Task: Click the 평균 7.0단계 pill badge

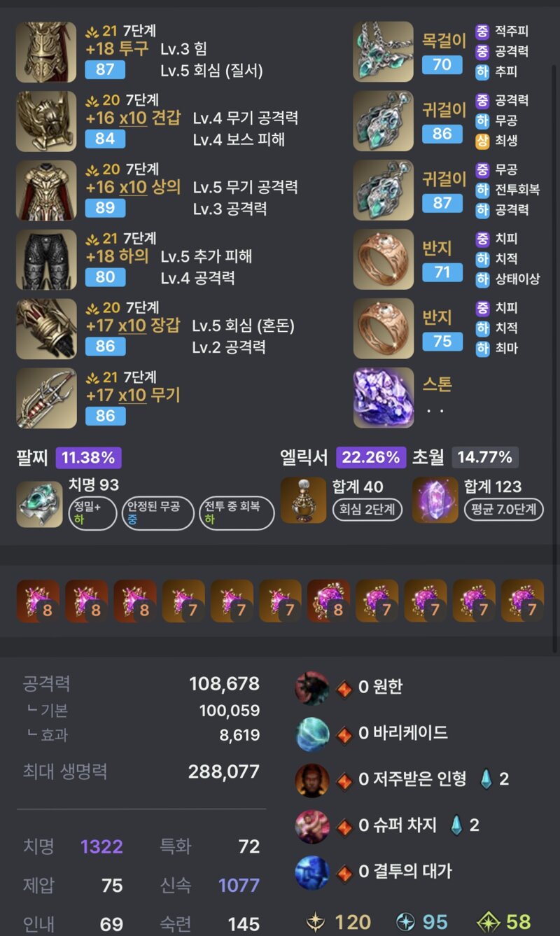Action: pyautogui.click(x=504, y=509)
